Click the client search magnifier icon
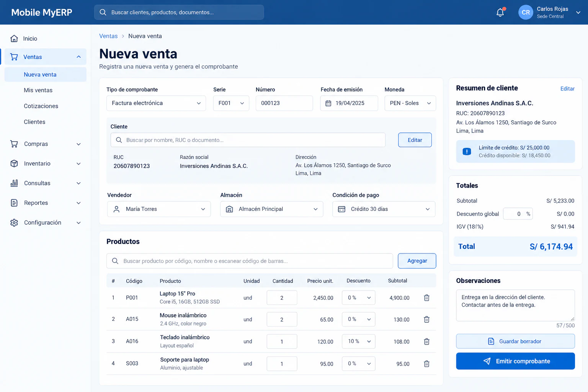This screenshot has width=588, height=392. 119,140
